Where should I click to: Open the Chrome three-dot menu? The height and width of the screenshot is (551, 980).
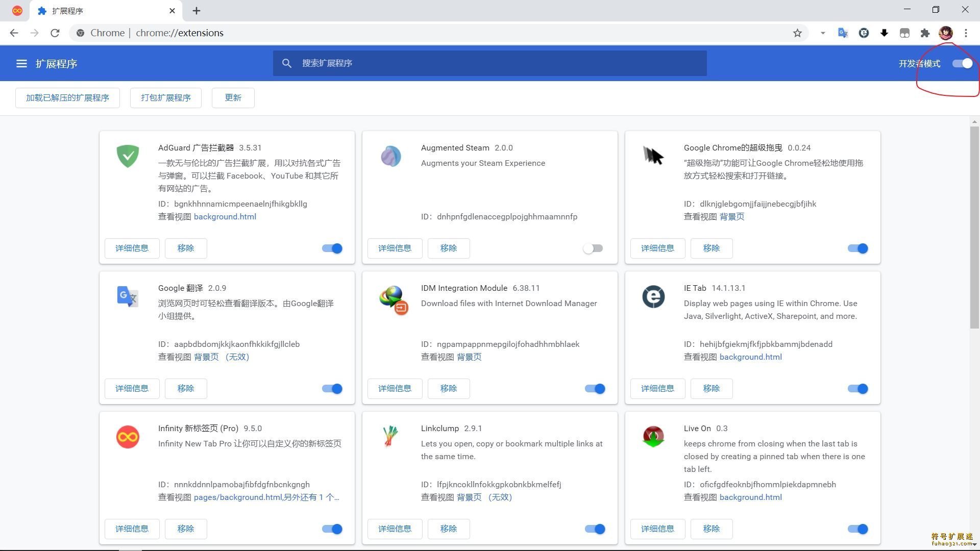pyautogui.click(x=966, y=33)
